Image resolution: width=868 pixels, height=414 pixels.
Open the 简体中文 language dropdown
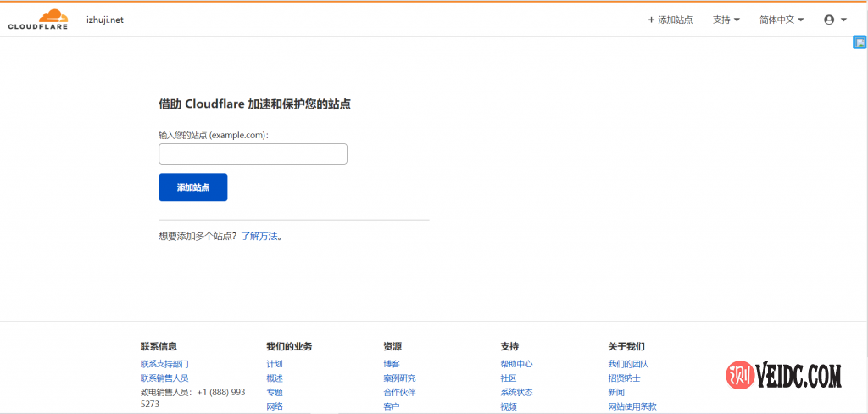[782, 20]
